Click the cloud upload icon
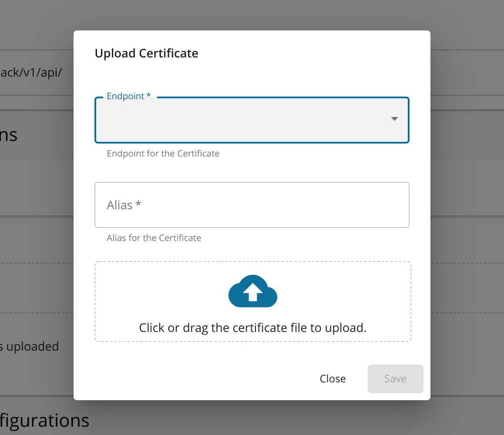504x435 pixels. click(x=252, y=291)
